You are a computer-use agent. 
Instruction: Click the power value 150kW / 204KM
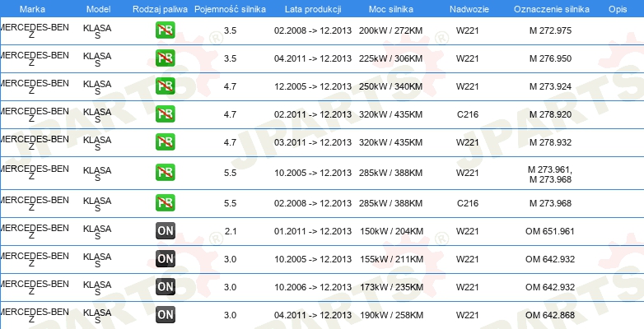[x=391, y=231]
